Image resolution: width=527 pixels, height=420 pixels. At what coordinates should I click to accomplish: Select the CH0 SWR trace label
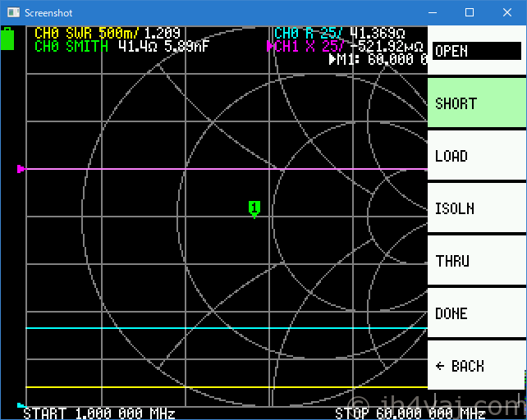coord(86,33)
